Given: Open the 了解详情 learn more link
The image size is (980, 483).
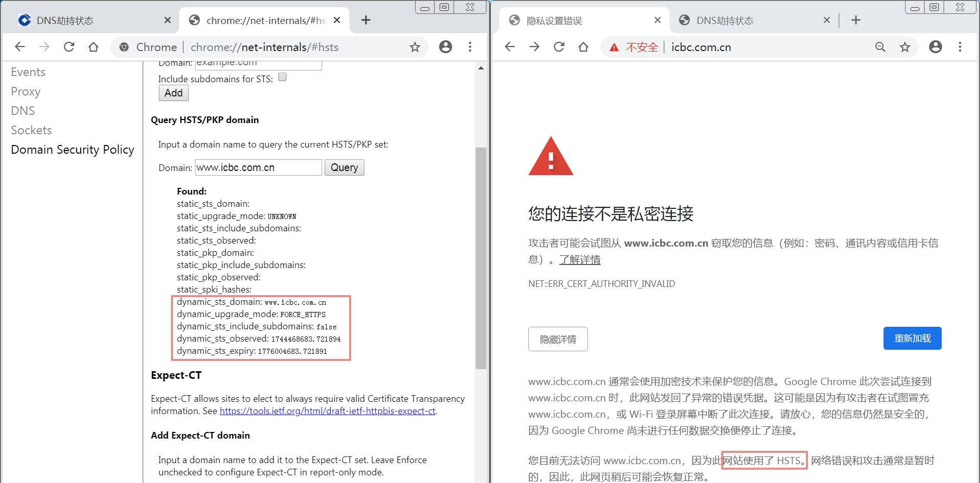Looking at the screenshot, I should [580, 260].
